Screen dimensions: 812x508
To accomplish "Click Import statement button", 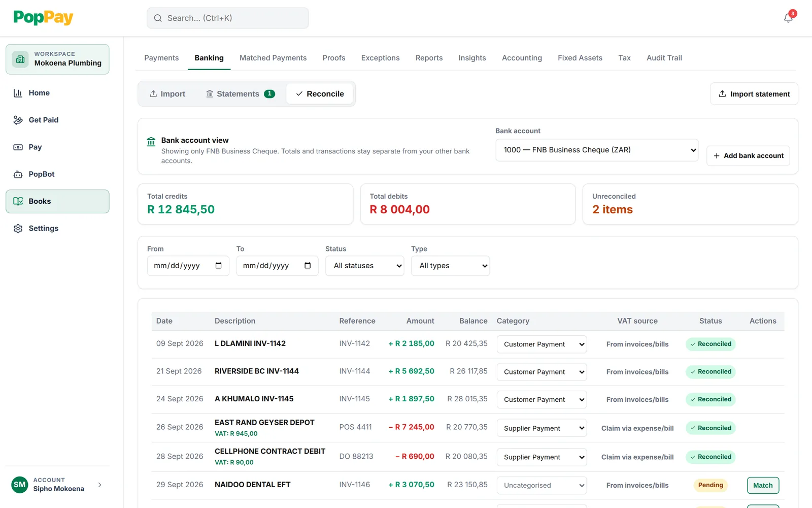I will coord(754,94).
